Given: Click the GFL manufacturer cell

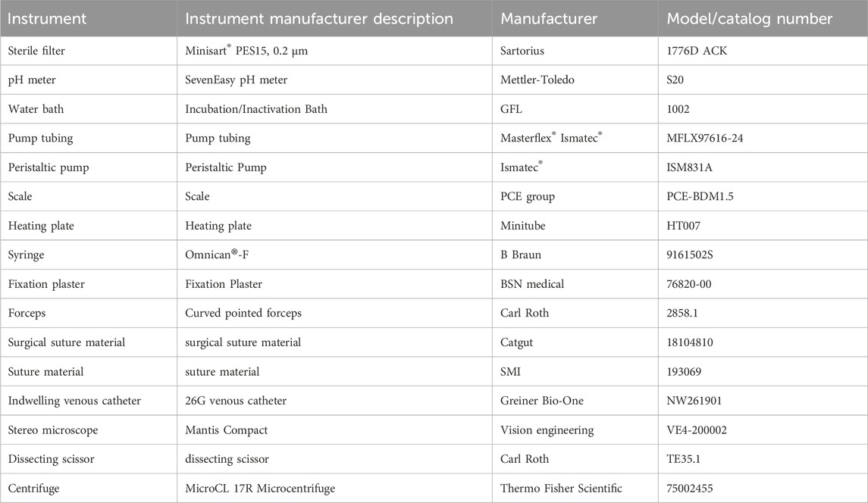Looking at the screenshot, I should point(512,109).
